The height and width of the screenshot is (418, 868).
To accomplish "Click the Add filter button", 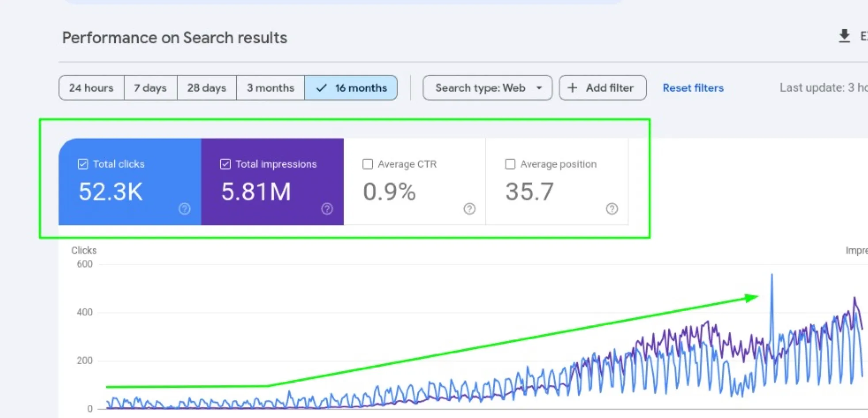I will coord(603,88).
